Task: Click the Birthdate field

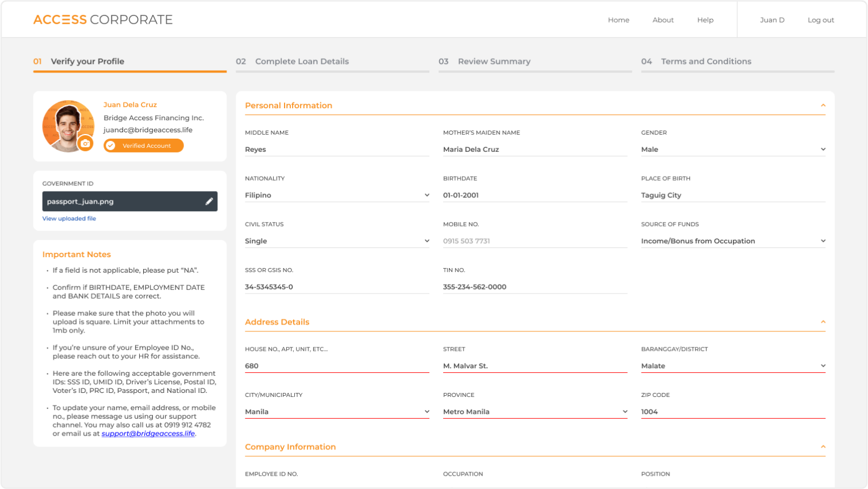Action: (535, 196)
